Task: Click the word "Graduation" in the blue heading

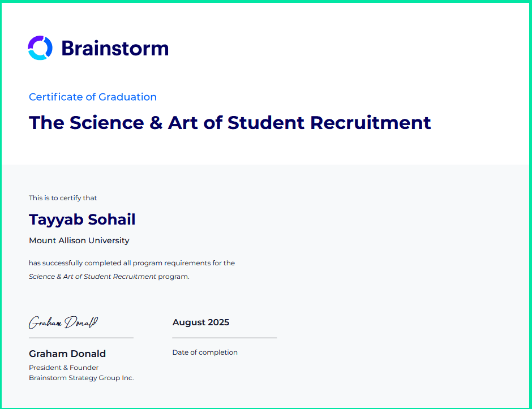Action: pyautogui.click(x=127, y=97)
